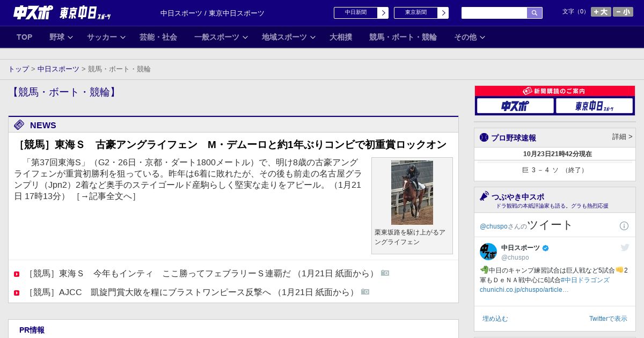Click the つぶやき中スポ megaphone icon
Viewport: 644px width, 338px height.
[x=484, y=196]
